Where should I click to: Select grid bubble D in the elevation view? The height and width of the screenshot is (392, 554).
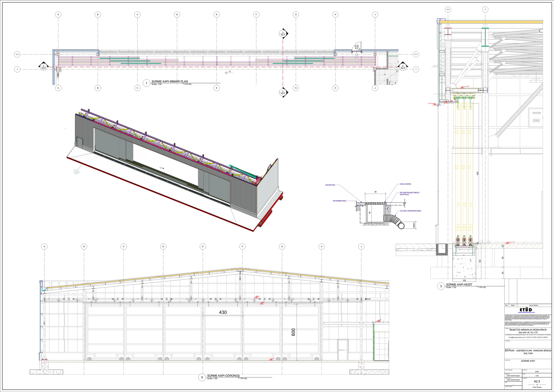pyautogui.click(x=163, y=247)
